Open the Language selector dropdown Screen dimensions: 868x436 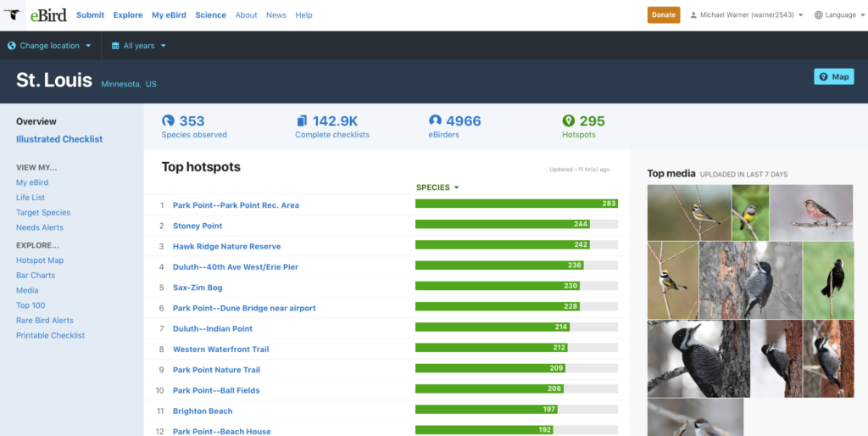point(839,15)
